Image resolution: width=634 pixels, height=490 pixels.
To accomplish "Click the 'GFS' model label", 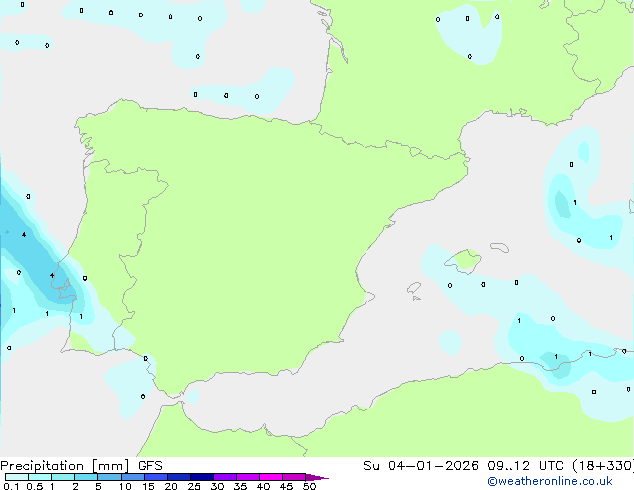I will [x=150, y=466].
